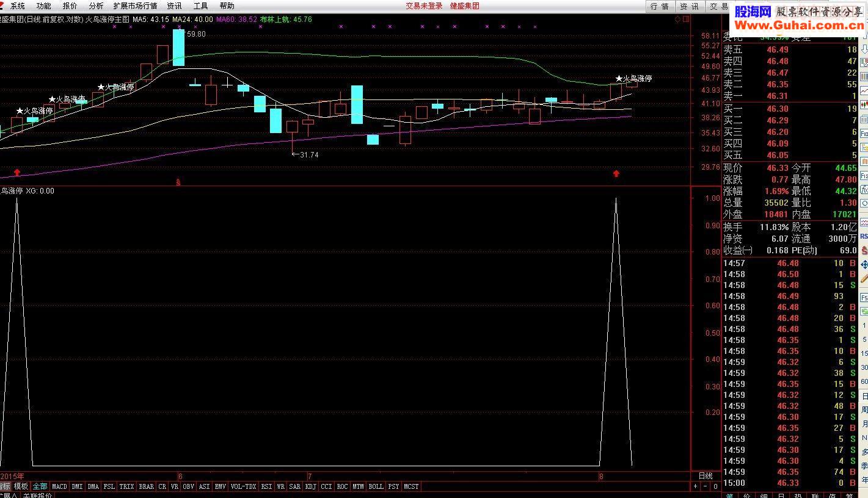Click the 59.80 high price label
Image resolution: width=868 pixels, height=498 pixels.
point(196,34)
